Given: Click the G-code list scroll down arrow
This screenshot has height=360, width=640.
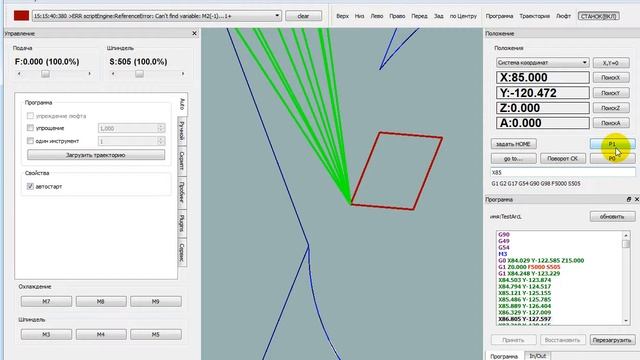Looking at the screenshot, I should pyautogui.click(x=626, y=321).
